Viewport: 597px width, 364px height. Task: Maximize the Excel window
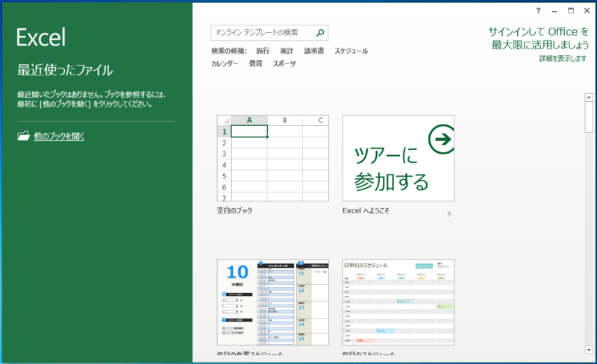click(x=571, y=10)
